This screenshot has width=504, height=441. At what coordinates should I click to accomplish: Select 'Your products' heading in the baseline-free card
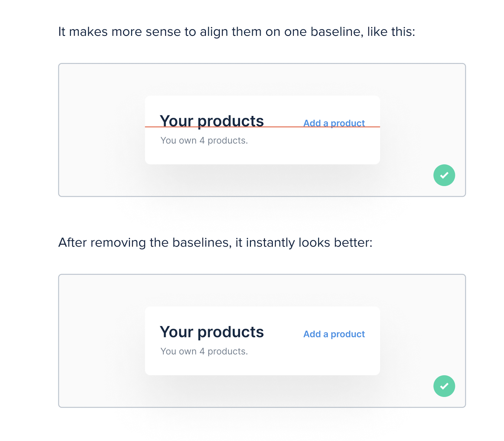point(212,332)
